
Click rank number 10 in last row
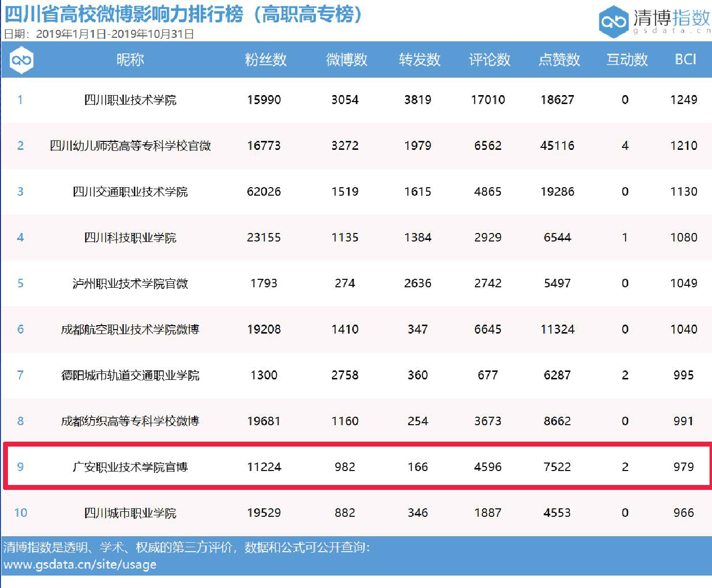tap(20, 513)
